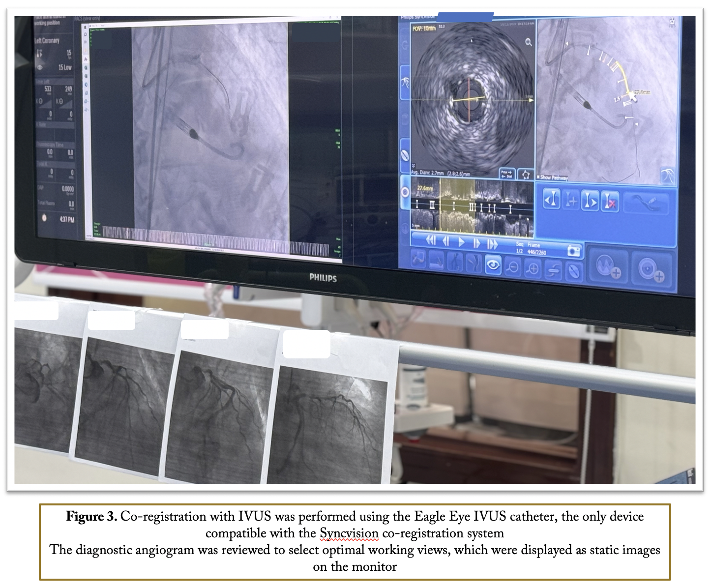The image size is (712, 588).
Task: Capture a snapshot with the camera icon
Action: pos(573,251)
